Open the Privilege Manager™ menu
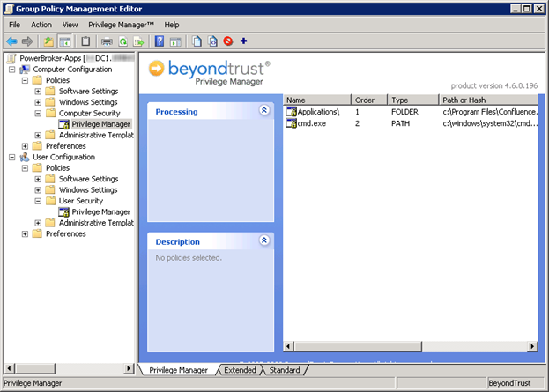This screenshot has height=392, width=549. [x=121, y=25]
